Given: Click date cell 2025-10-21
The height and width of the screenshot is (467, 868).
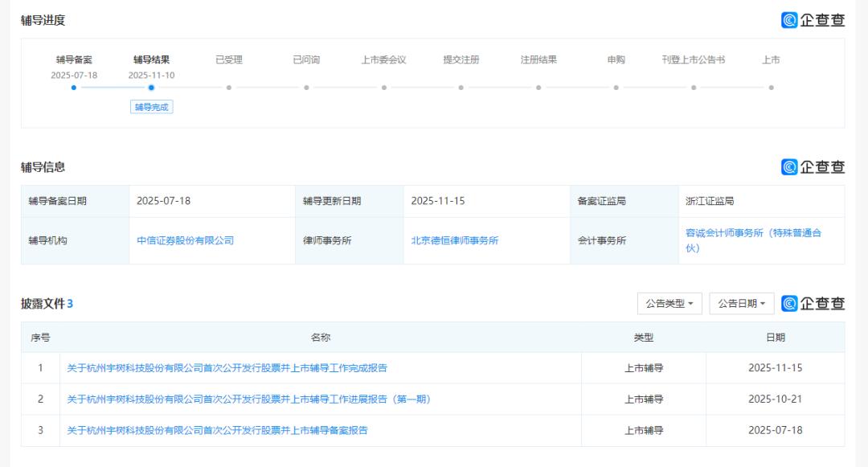Looking at the screenshot, I should [775, 399].
